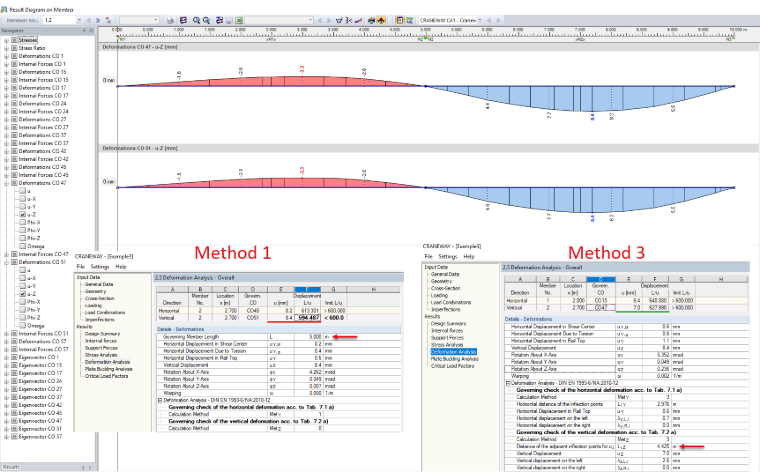Open Settings menu in Method 3 CRANEWAY window
This screenshot has height=476, width=760.
(448, 256)
